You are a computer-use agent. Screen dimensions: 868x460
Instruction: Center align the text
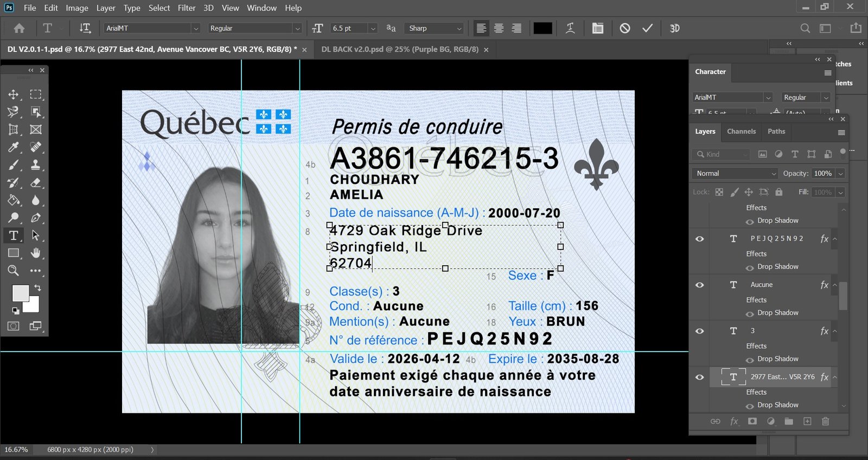click(x=499, y=28)
